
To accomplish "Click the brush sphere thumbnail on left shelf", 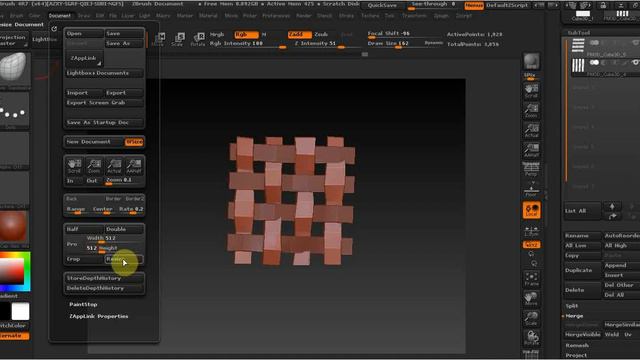I will tap(15, 69).
